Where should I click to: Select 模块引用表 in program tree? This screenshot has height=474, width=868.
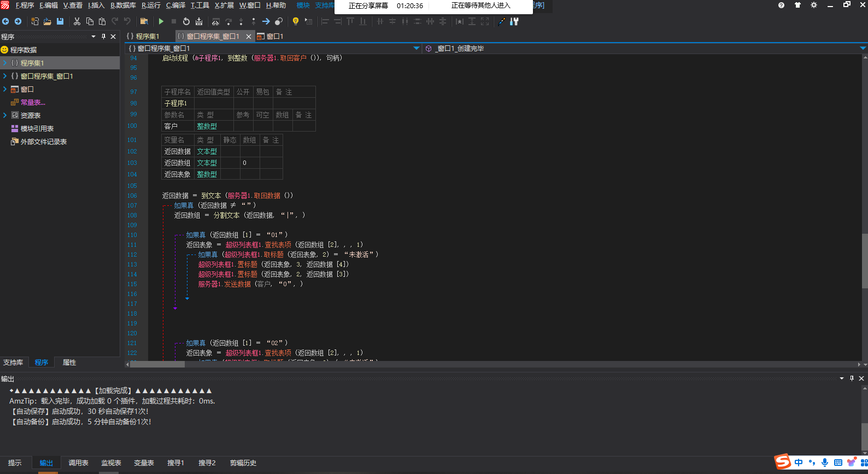click(x=37, y=128)
